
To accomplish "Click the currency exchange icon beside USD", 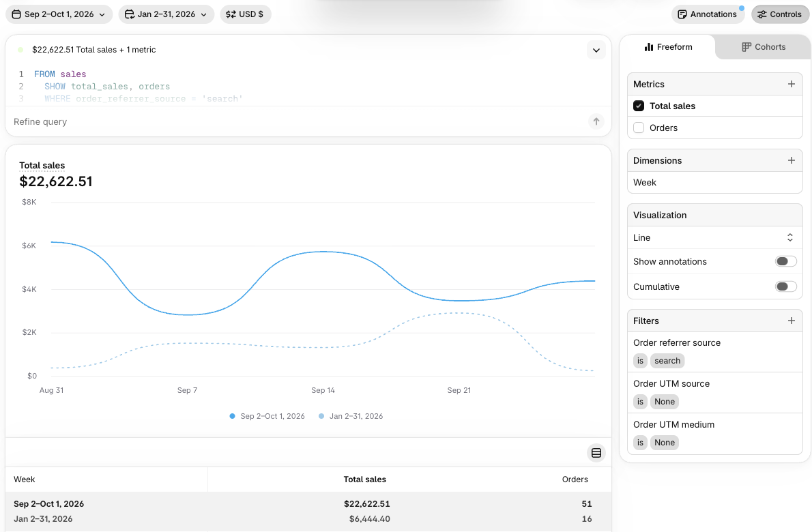I will 231,14.
